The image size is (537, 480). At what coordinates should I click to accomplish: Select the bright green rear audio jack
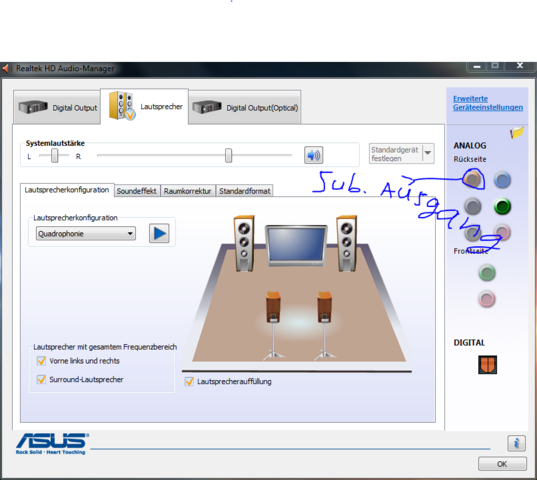pos(502,206)
